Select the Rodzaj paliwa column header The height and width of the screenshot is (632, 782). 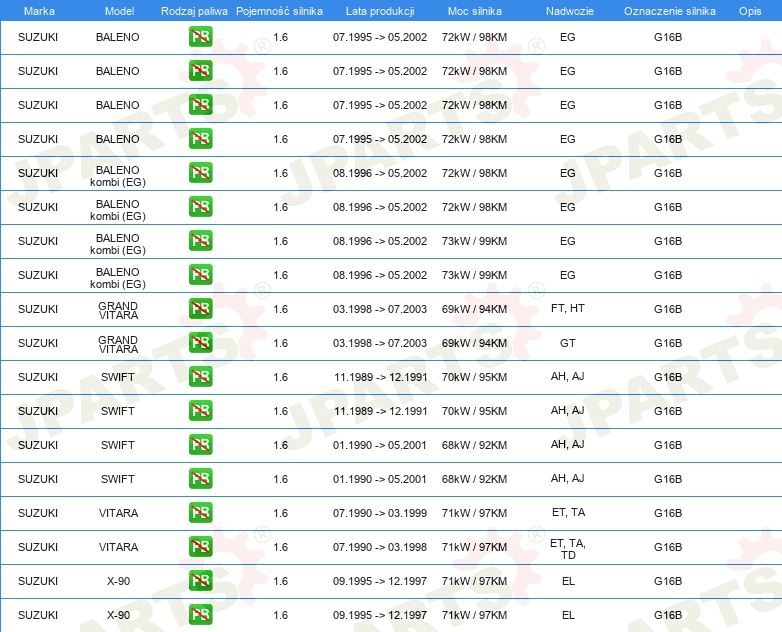tap(194, 11)
